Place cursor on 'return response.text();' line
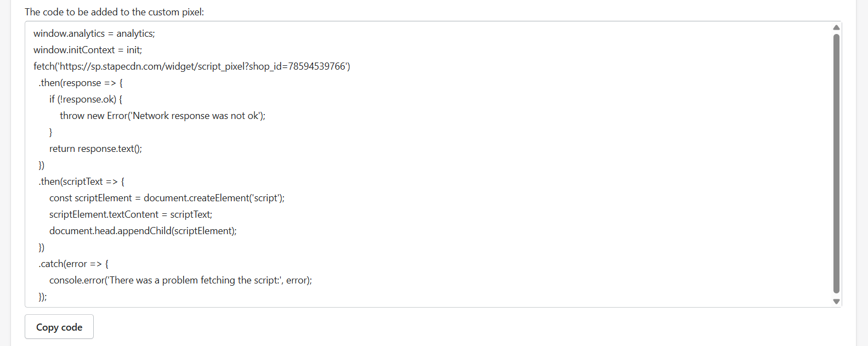The height and width of the screenshot is (346, 868). [x=95, y=149]
